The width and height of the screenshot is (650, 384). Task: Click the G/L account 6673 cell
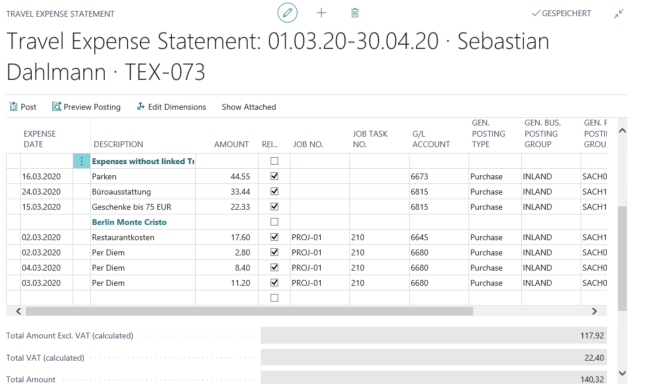tap(439, 176)
